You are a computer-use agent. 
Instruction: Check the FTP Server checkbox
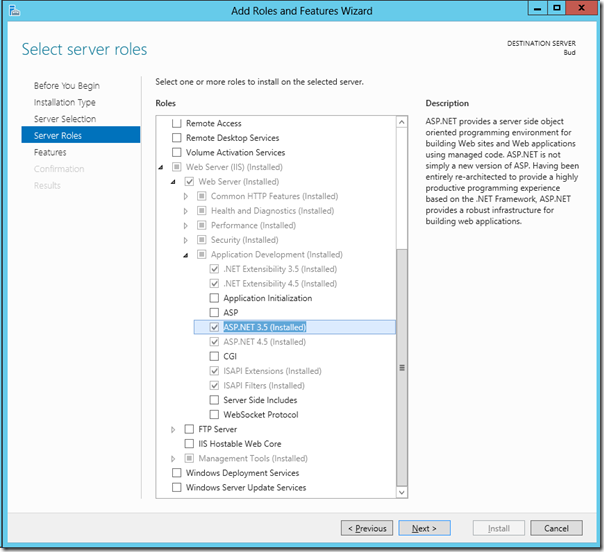pos(189,429)
